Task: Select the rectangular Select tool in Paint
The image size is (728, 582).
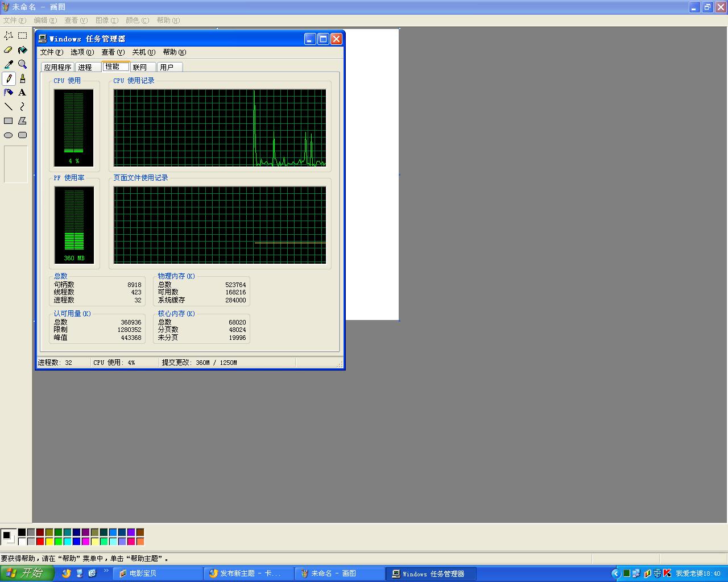Action: [23, 35]
